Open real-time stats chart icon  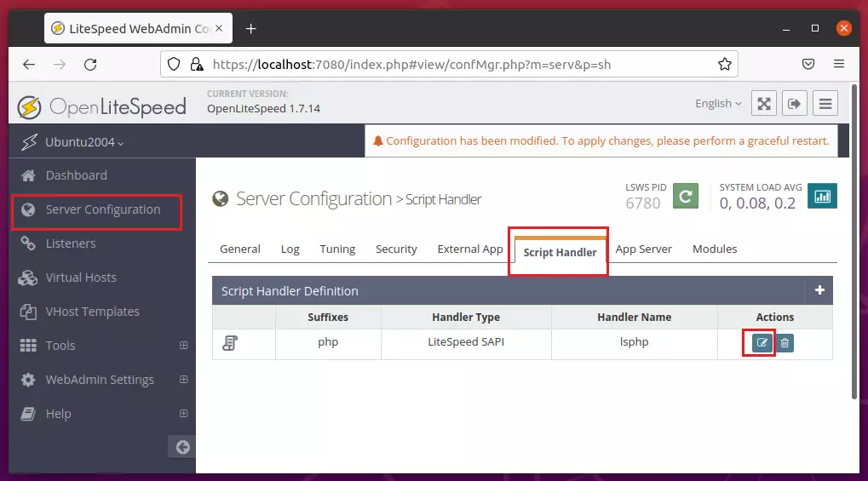tap(822, 196)
